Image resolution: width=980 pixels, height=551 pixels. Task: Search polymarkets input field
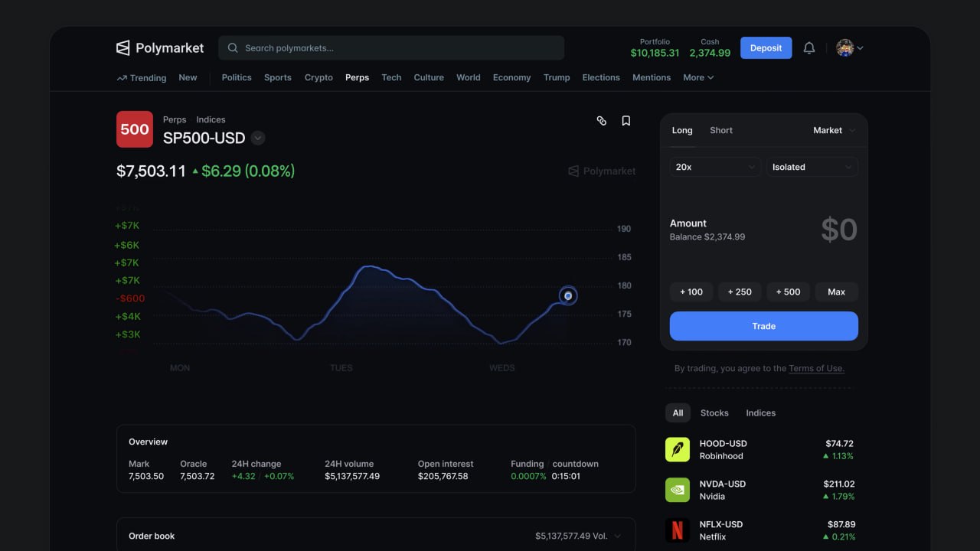pos(391,48)
